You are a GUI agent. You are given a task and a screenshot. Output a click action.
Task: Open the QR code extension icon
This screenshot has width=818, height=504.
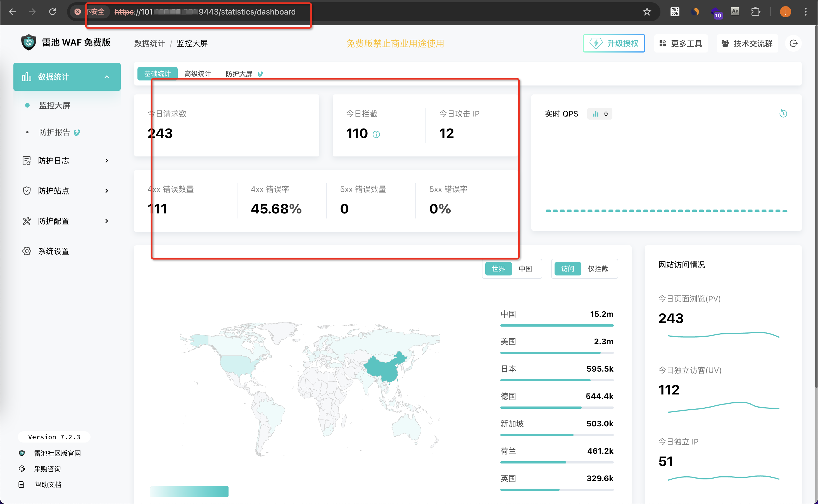pos(675,12)
